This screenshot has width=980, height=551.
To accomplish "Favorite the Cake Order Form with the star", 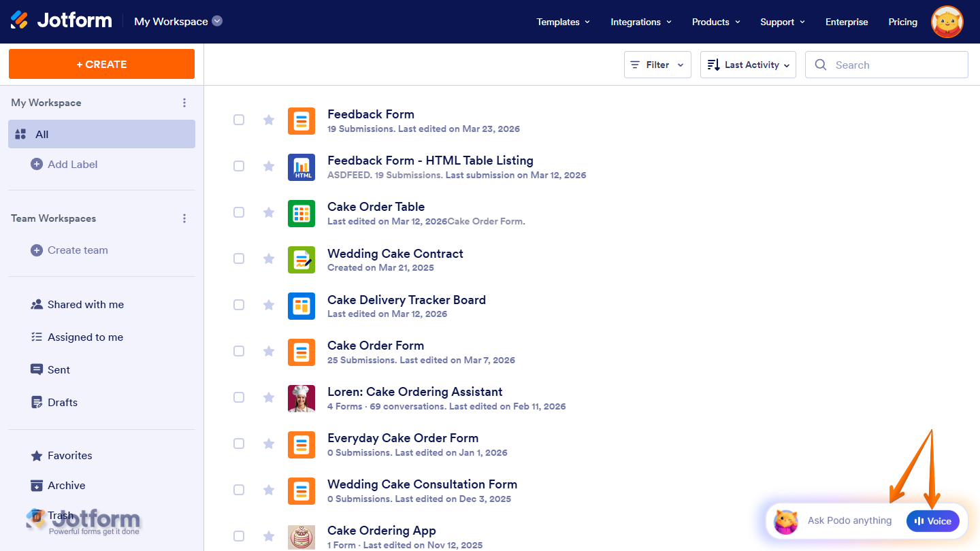I will point(268,351).
